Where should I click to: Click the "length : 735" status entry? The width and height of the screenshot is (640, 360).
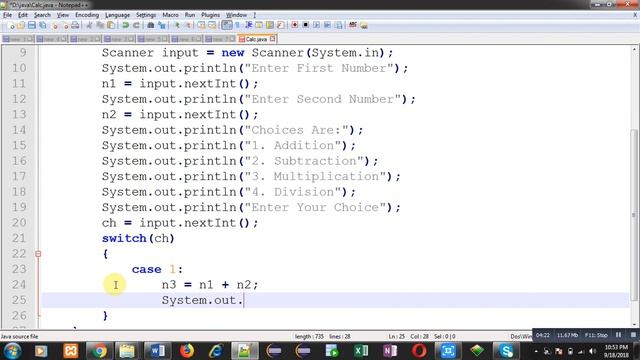pyautogui.click(x=309, y=337)
